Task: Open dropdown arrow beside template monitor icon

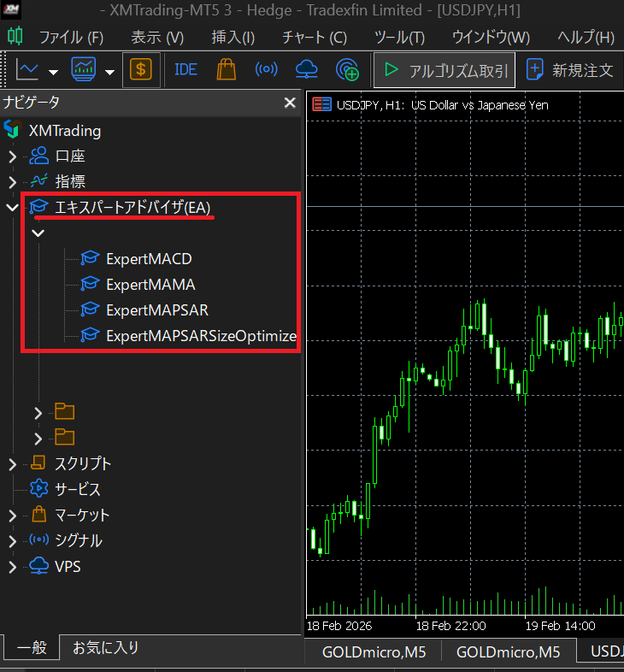Action: [109, 71]
